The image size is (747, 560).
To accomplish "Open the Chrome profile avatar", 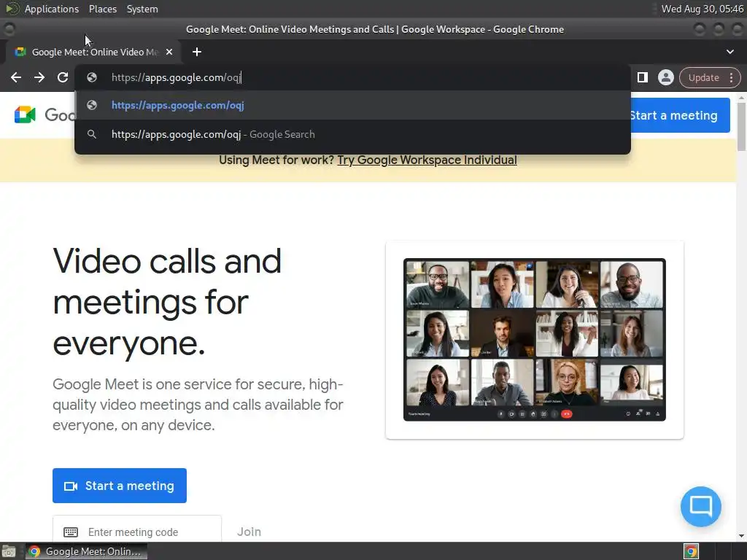I will [x=665, y=77].
